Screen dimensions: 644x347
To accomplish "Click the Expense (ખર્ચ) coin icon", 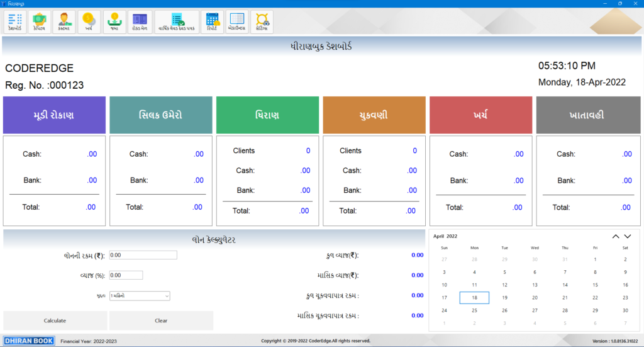I will pos(89,21).
